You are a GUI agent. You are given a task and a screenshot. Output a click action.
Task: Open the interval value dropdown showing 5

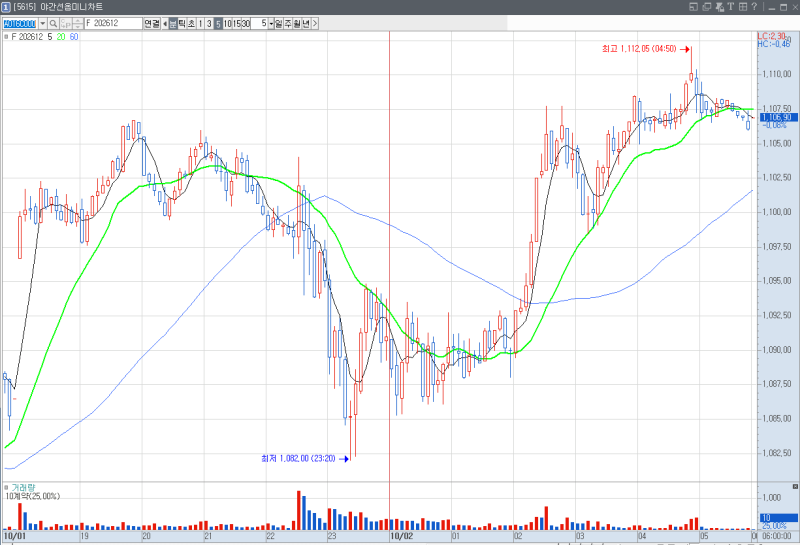pyautogui.click(x=271, y=23)
